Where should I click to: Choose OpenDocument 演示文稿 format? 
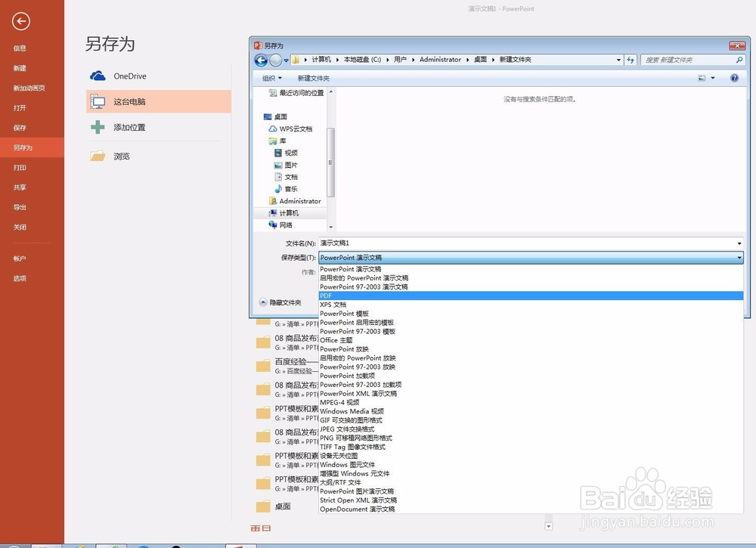point(531,509)
